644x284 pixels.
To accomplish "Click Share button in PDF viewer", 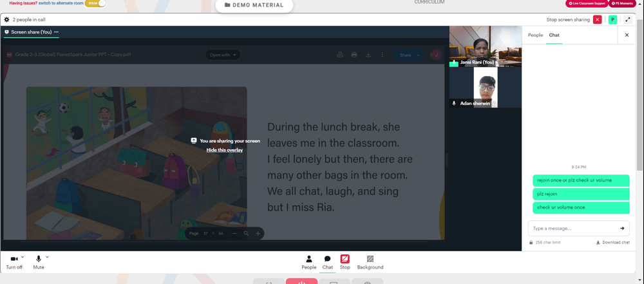I will point(405,55).
